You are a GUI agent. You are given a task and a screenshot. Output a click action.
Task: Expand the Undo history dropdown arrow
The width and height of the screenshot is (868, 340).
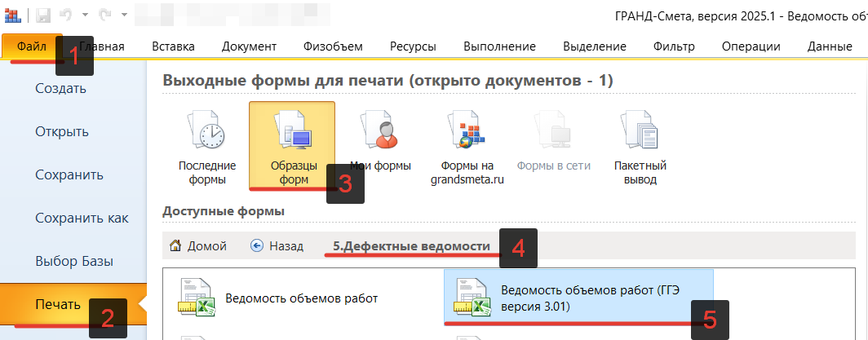[85, 15]
